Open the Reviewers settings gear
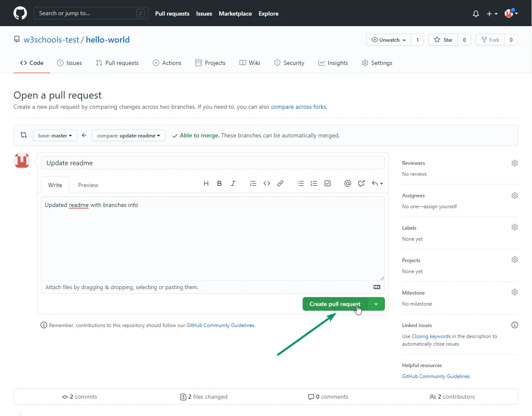Image resolution: width=532 pixels, height=416 pixels. coord(514,163)
